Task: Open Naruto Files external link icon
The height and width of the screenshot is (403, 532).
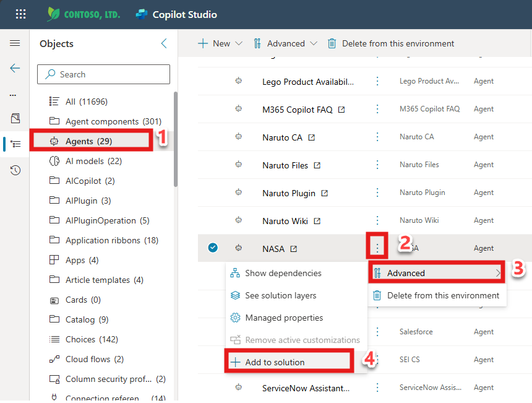Action: (x=317, y=165)
